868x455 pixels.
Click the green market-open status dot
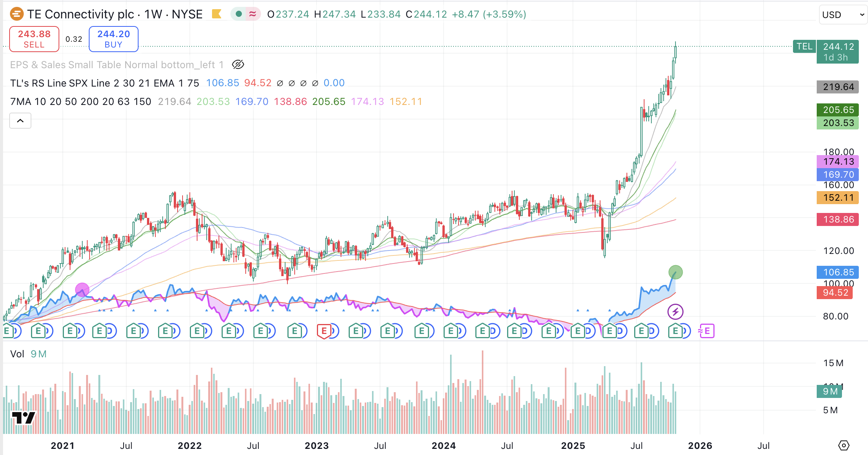(x=239, y=15)
